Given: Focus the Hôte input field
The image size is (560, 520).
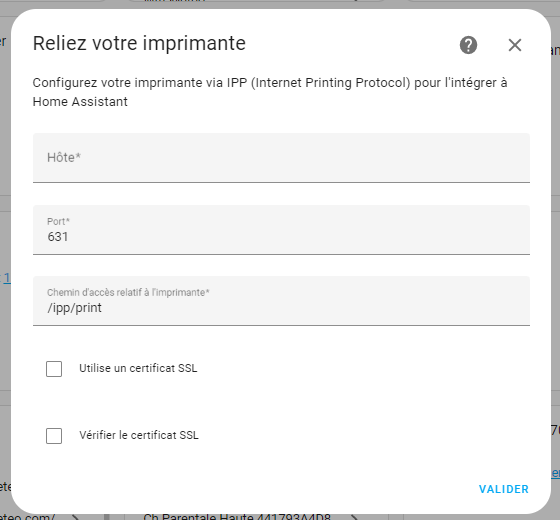Looking at the screenshot, I should 281,158.
